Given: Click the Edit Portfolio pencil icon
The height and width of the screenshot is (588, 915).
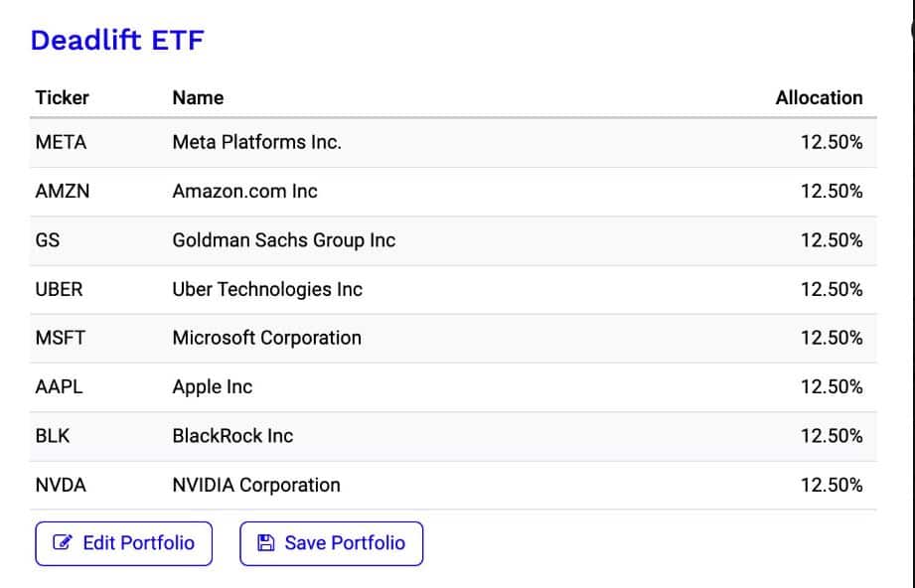Looking at the screenshot, I should [63, 543].
